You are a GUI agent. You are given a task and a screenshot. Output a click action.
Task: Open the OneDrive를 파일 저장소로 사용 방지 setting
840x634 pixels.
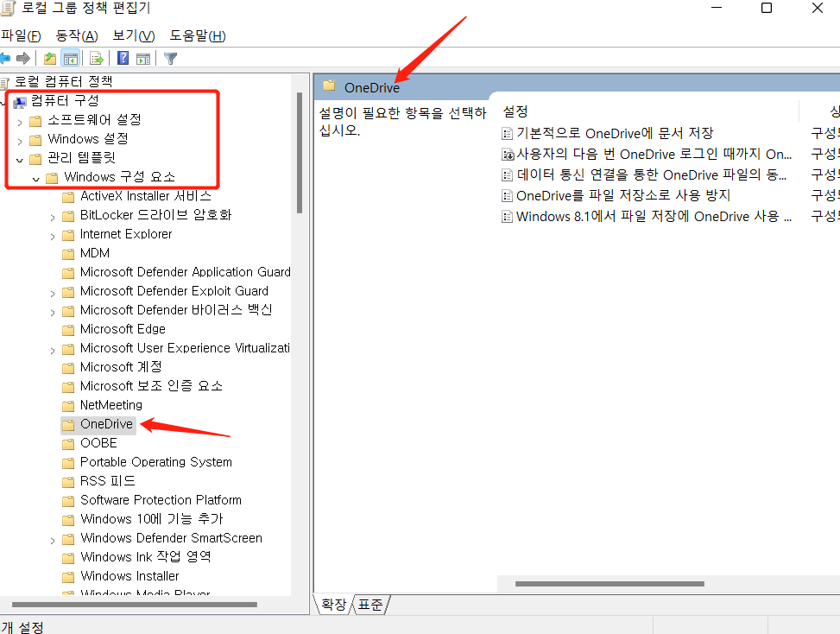point(604,195)
